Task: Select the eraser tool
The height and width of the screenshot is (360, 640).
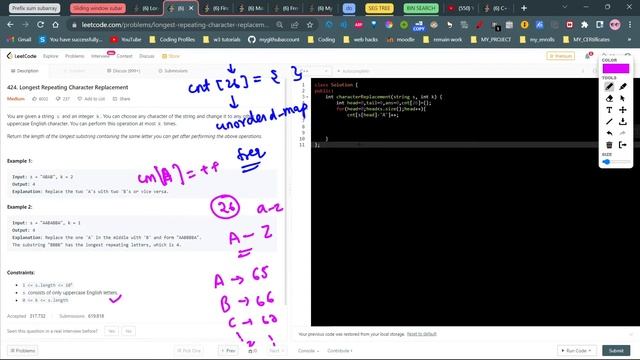Action: pos(609,98)
